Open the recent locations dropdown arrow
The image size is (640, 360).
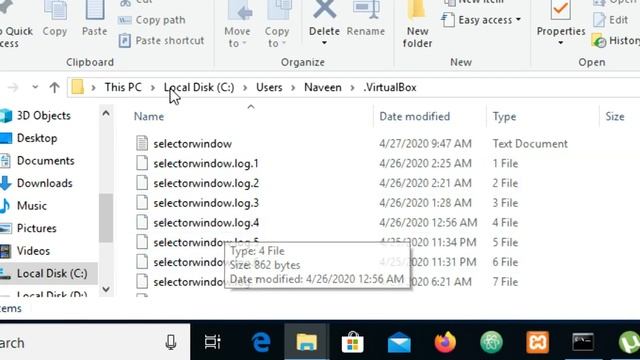coord(35,87)
